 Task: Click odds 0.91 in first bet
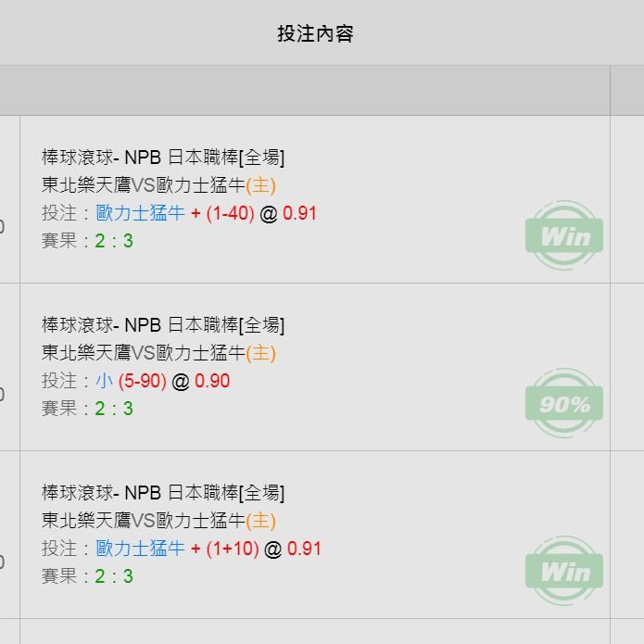pyautogui.click(x=300, y=213)
